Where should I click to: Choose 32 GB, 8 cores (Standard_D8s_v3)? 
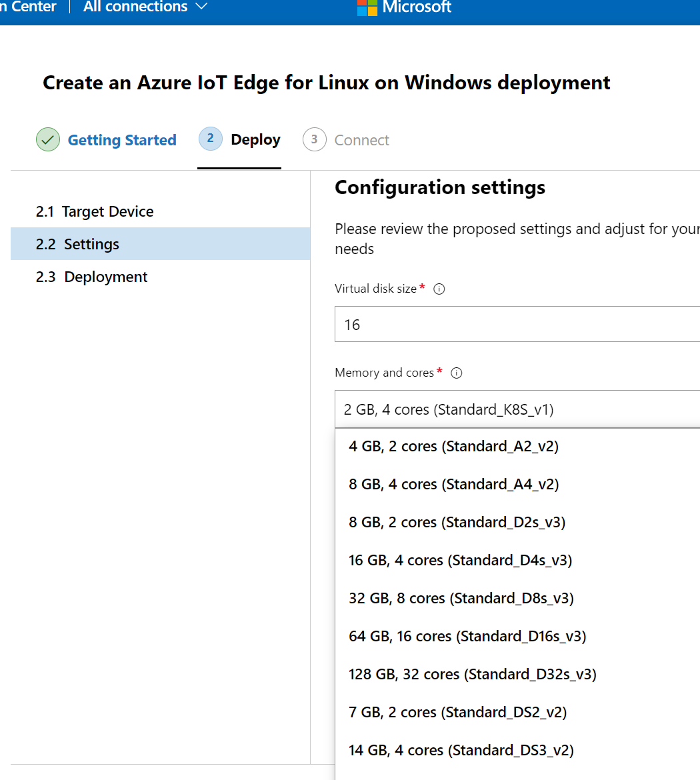click(517, 598)
